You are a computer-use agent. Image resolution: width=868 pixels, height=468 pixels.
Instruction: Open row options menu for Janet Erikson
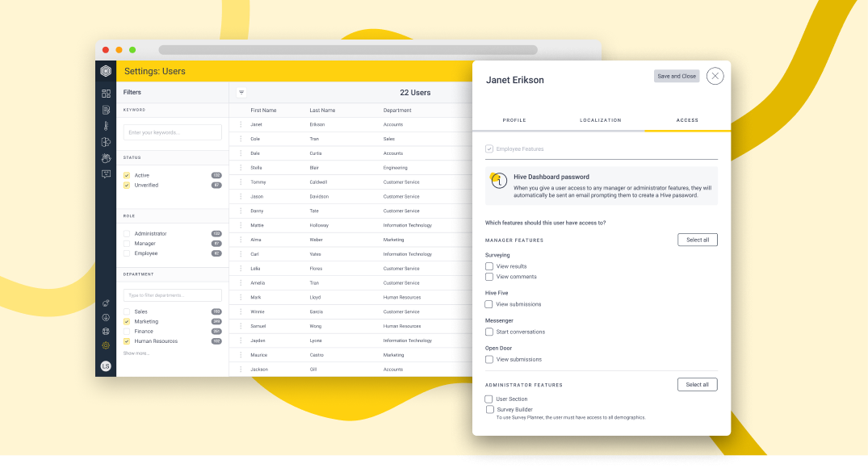coord(241,124)
